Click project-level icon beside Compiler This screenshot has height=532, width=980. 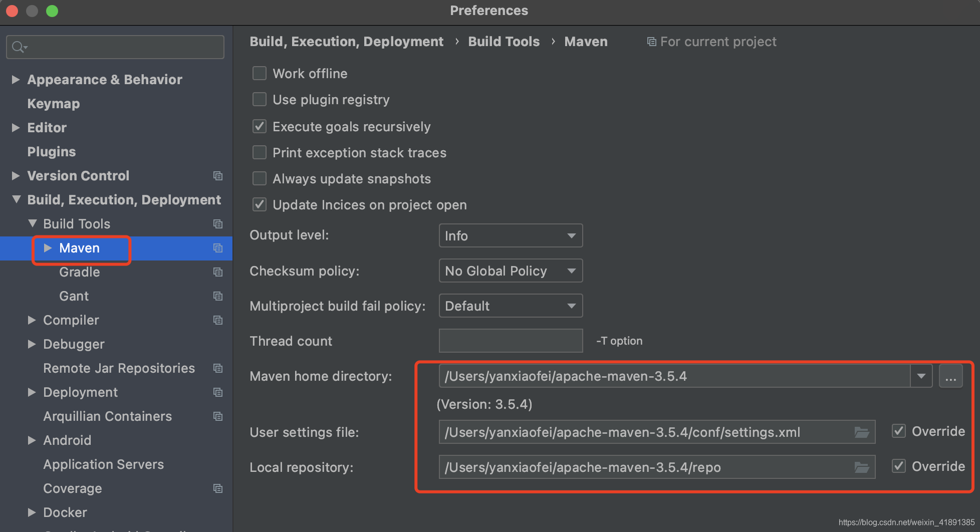[x=218, y=320]
